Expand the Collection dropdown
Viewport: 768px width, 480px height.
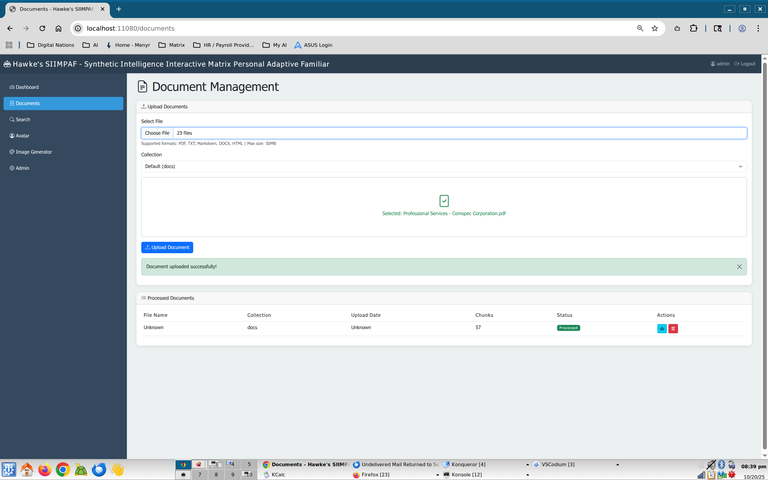[443, 166]
